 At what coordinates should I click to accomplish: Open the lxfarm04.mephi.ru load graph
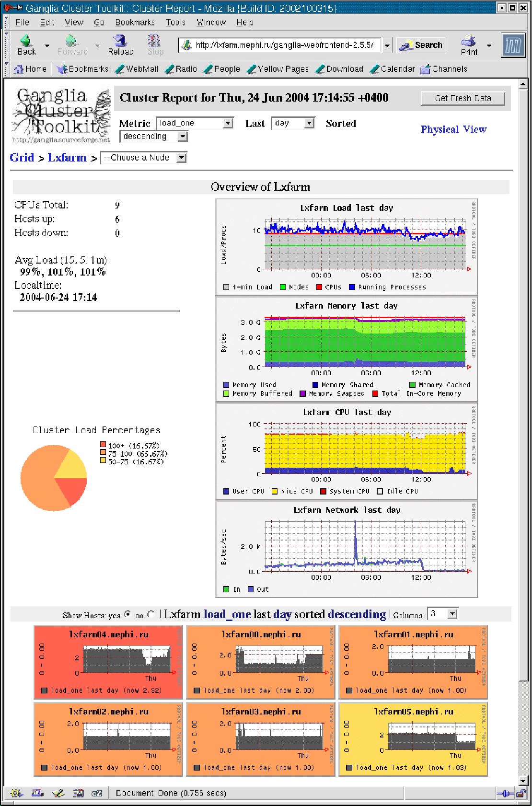click(108, 662)
